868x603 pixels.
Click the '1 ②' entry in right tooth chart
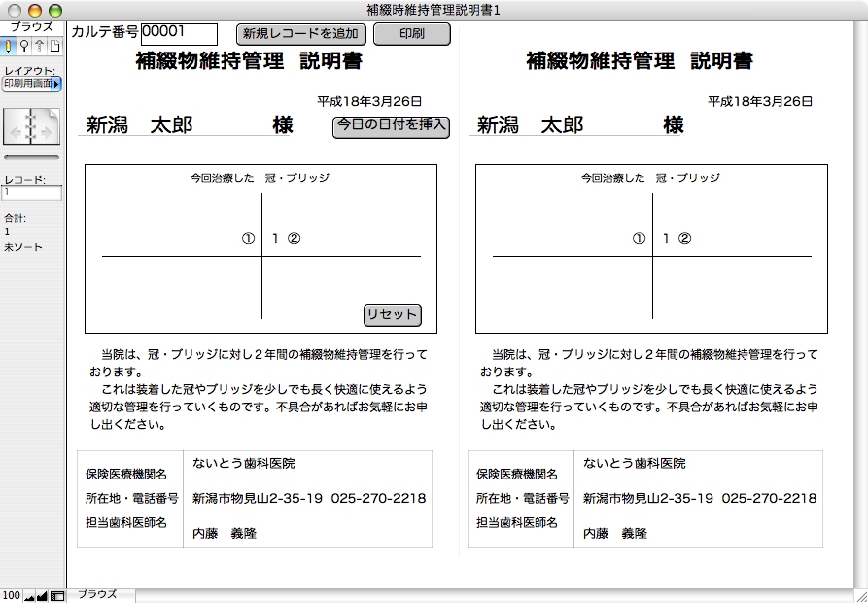(677, 239)
